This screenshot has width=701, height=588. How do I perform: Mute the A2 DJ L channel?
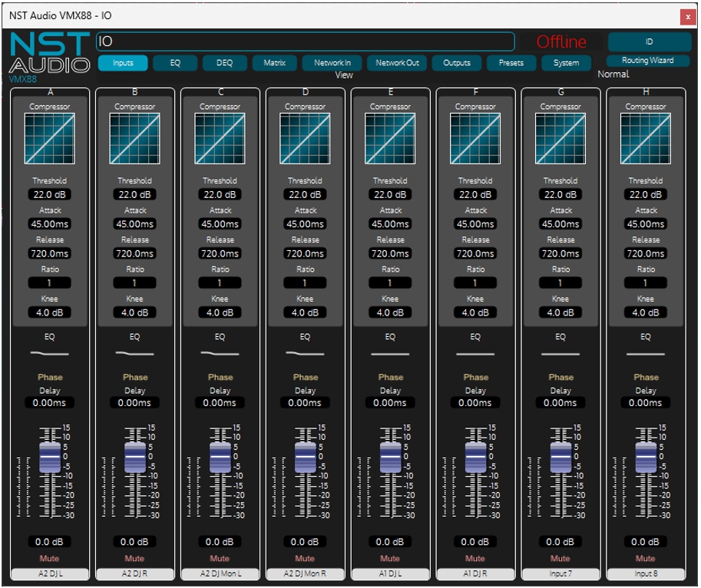tap(49, 558)
